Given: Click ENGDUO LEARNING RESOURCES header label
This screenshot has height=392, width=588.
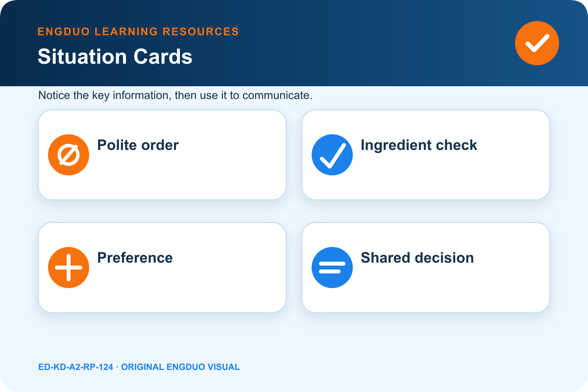Looking at the screenshot, I should tap(138, 32).
